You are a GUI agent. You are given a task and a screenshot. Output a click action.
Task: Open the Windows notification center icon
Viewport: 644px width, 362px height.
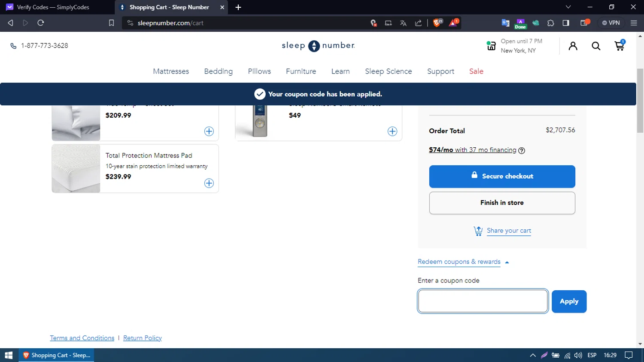click(629, 355)
